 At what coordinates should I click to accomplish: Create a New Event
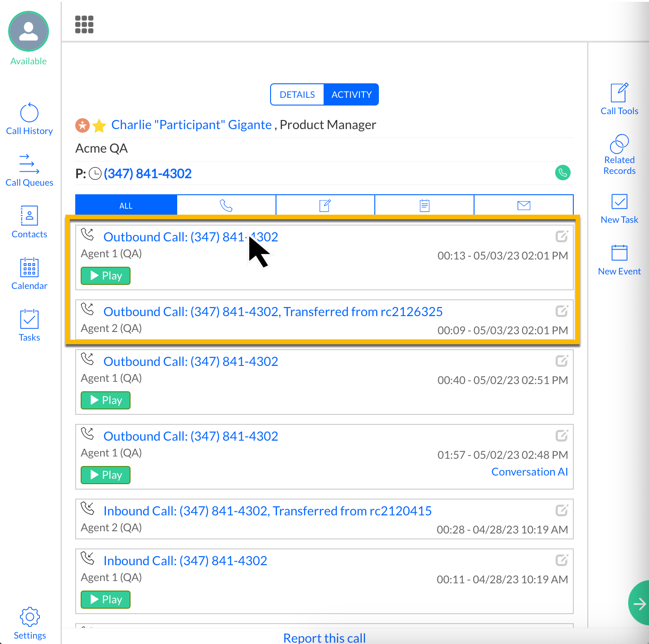tap(619, 260)
